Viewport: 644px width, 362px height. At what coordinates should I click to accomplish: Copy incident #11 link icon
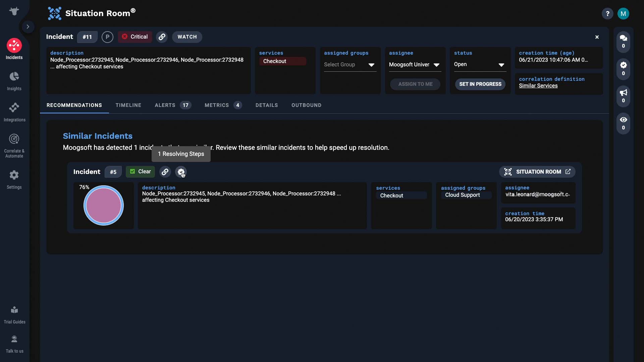tap(162, 37)
